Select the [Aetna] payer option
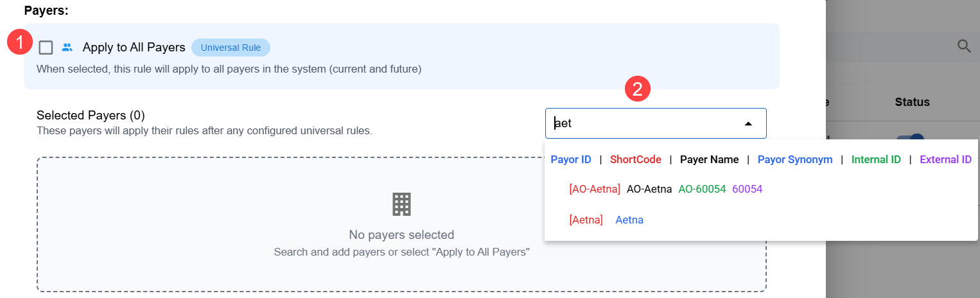The image size is (980, 298). pyautogui.click(x=606, y=220)
